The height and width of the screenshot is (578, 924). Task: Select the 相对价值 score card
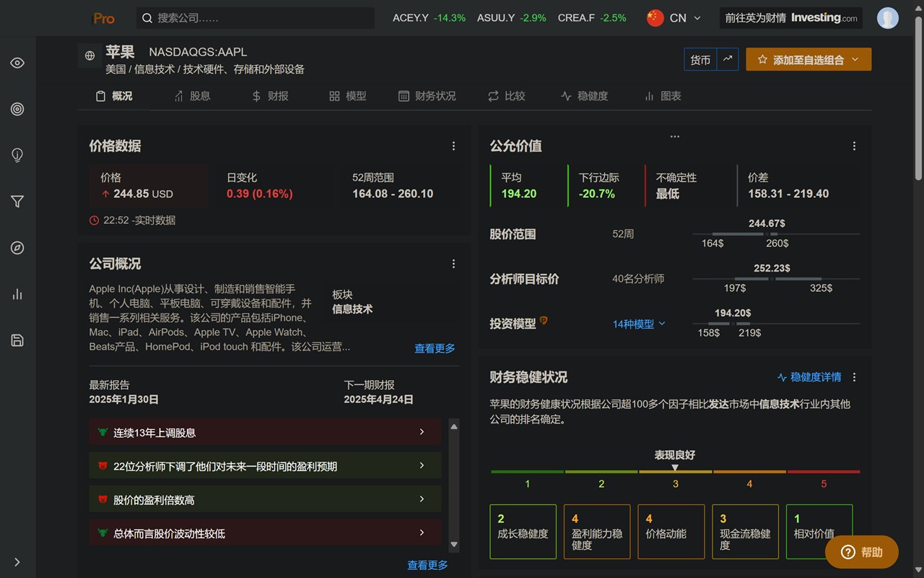pyautogui.click(x=819, y=532)
